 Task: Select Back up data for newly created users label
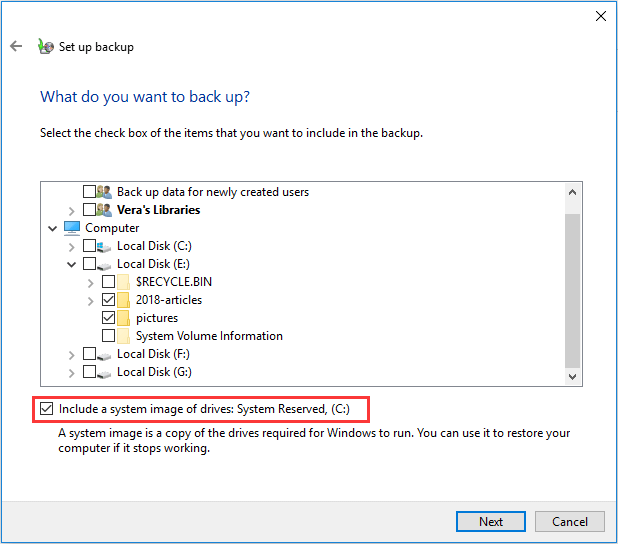[213, 192]
